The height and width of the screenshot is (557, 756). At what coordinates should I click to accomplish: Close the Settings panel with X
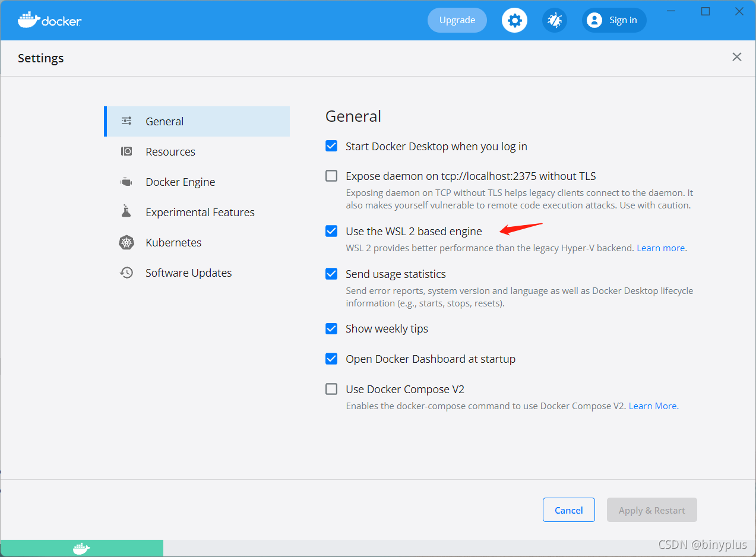(737, 57)
